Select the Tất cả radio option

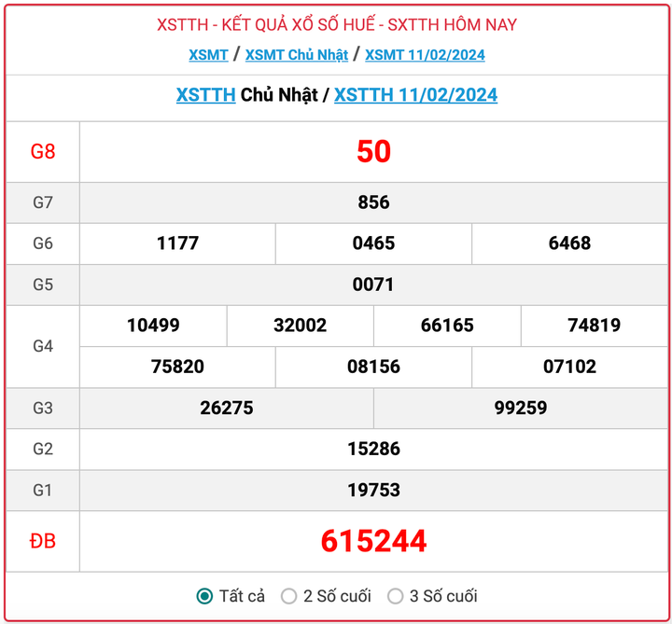(x=204, y=596)
